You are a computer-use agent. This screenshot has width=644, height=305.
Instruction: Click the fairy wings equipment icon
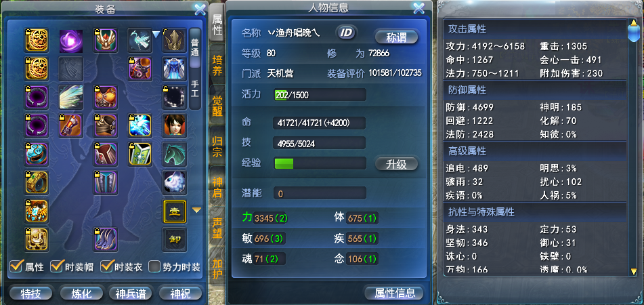click(71, 97)
